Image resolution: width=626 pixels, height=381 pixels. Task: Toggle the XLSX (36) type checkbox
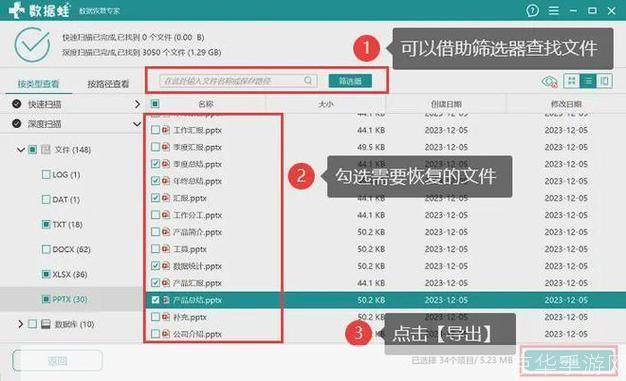pyautogui.click(x=46, y=274)
